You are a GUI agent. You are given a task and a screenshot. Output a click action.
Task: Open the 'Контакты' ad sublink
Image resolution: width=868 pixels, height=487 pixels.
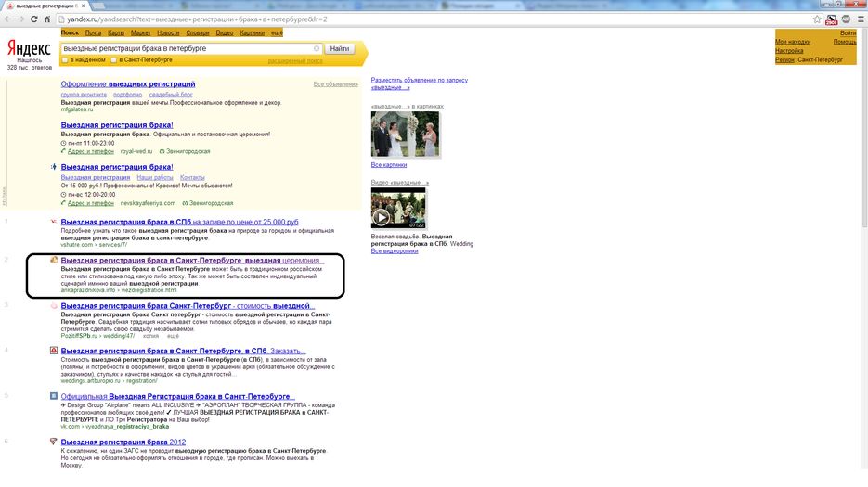click(192, 178)
